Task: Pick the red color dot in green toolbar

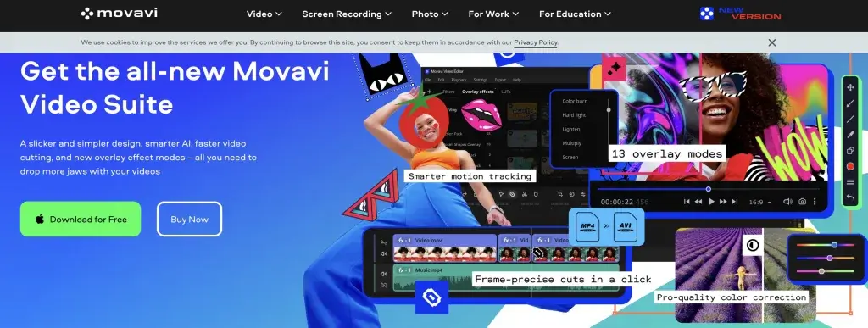Action: coord(851,166)
